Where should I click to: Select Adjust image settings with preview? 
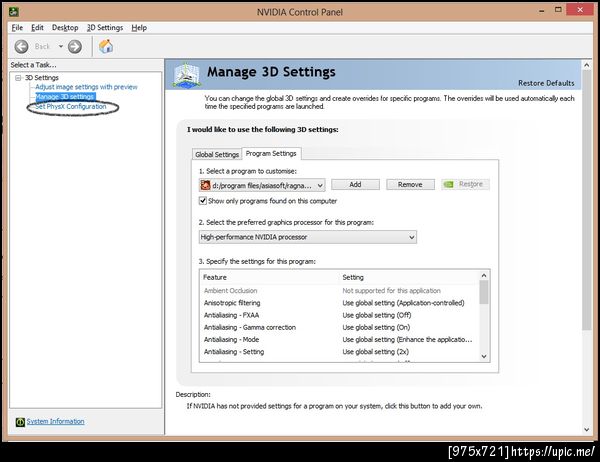[86, 87]
